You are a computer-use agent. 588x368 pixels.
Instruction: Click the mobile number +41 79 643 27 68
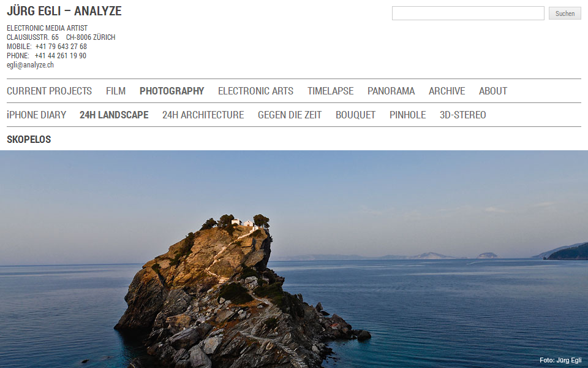[x=61, y=47]
